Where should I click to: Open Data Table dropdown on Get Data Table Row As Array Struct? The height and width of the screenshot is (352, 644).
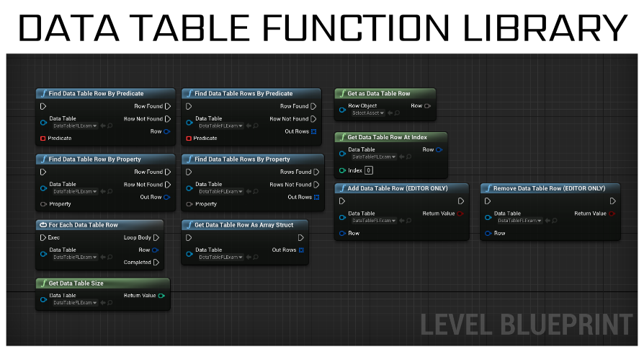(220, 257)
